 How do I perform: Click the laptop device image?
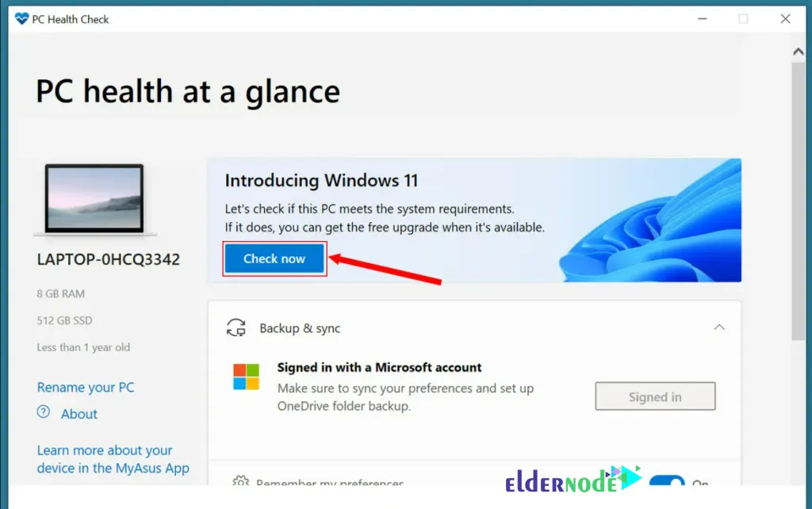[x=95, y=200]
